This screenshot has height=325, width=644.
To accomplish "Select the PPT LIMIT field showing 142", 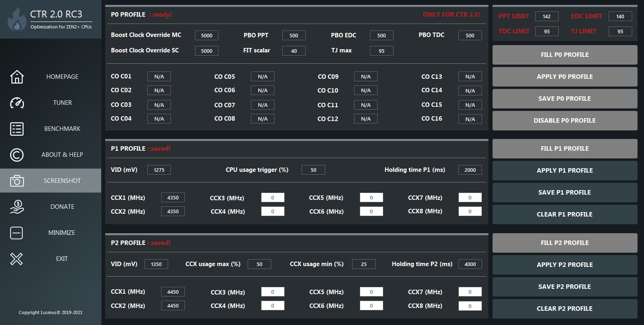I will (547, 16).
